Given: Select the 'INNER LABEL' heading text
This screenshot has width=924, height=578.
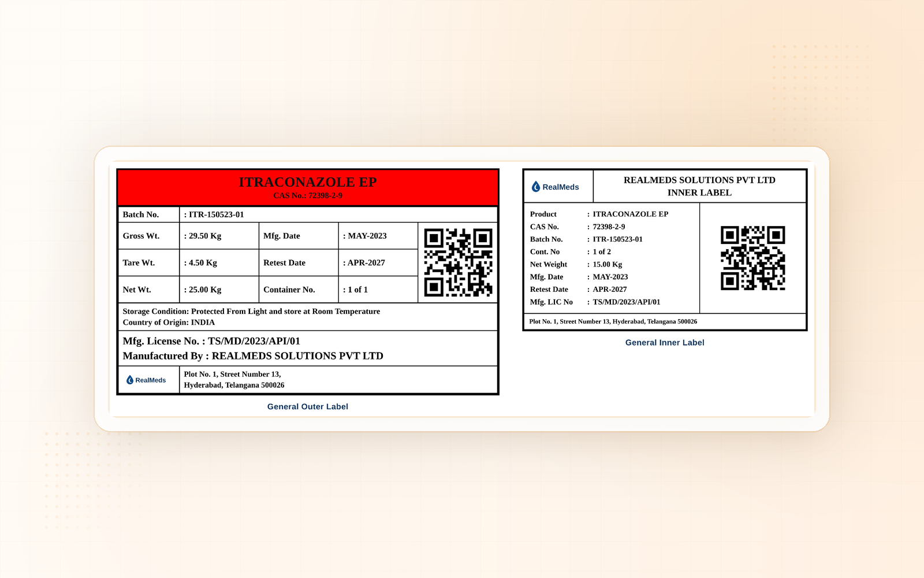Looking at the screenshot, I should tap(699, 193).
